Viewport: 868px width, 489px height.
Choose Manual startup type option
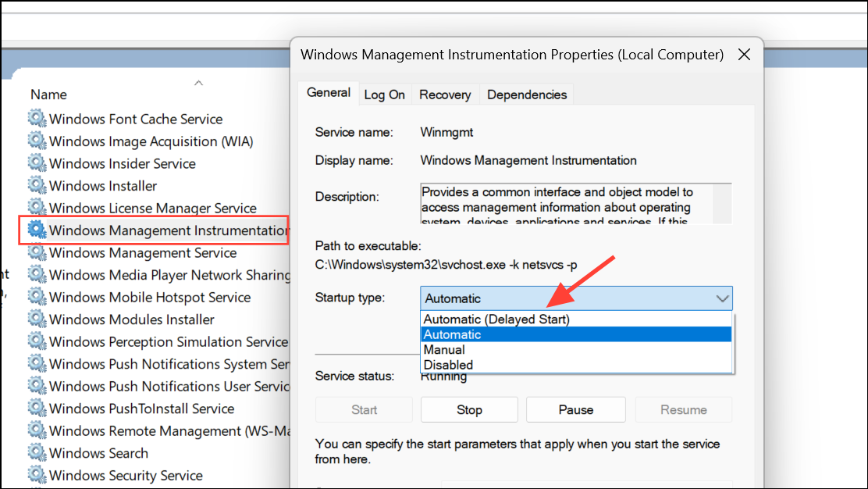tap(576, 349)
